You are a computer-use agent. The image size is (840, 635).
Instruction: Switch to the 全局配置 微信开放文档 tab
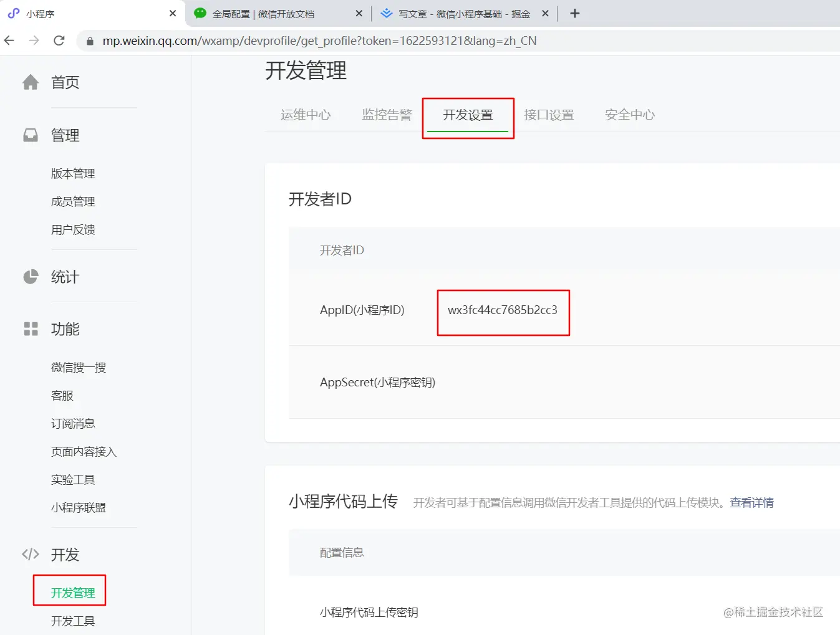[278, 13]
